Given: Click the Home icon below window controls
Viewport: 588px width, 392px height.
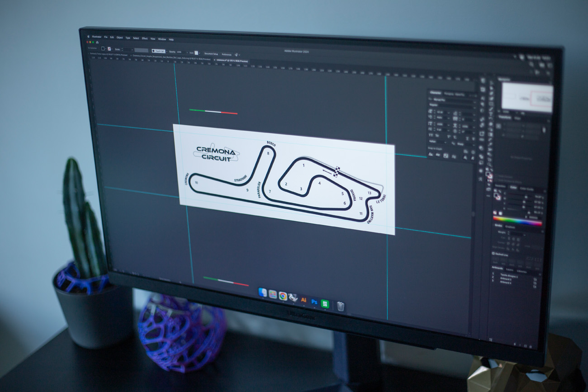Looking at the screenshot, I should pos(97,43).
